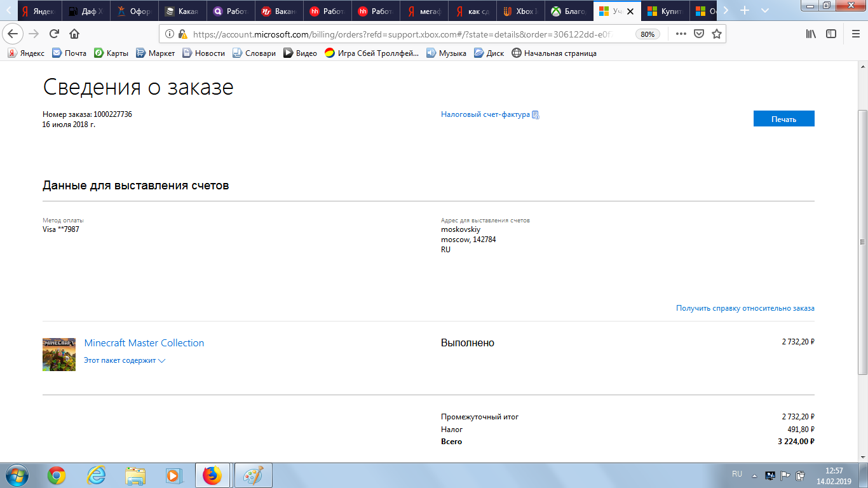Image resolution: width=868 pixels, height=488 pixels.
Task: Open the Яндекс bookmark
Action: pos(26,53)
